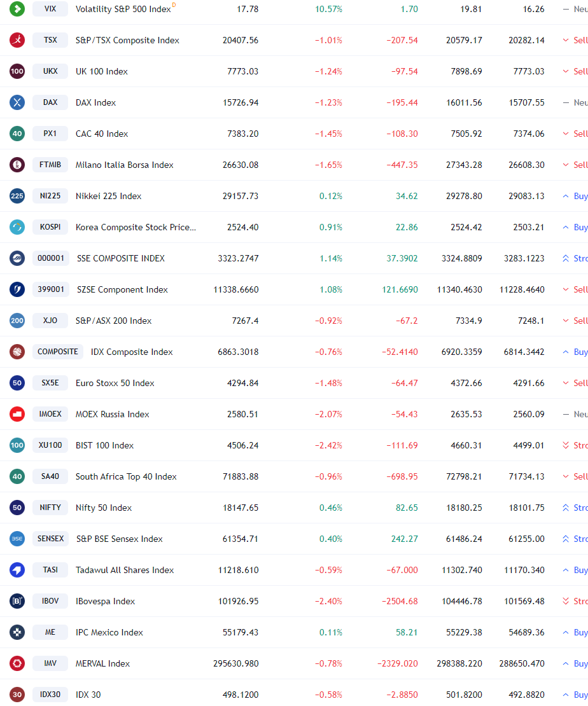
Task: Open DAX Index name link
Action: click(95, 102)
